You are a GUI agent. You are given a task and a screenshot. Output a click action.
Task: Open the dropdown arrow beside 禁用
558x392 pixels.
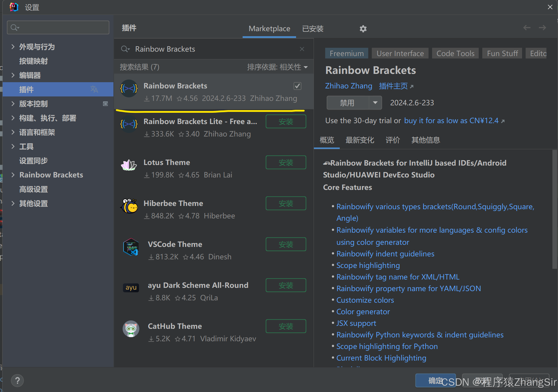tap(375, 103)
